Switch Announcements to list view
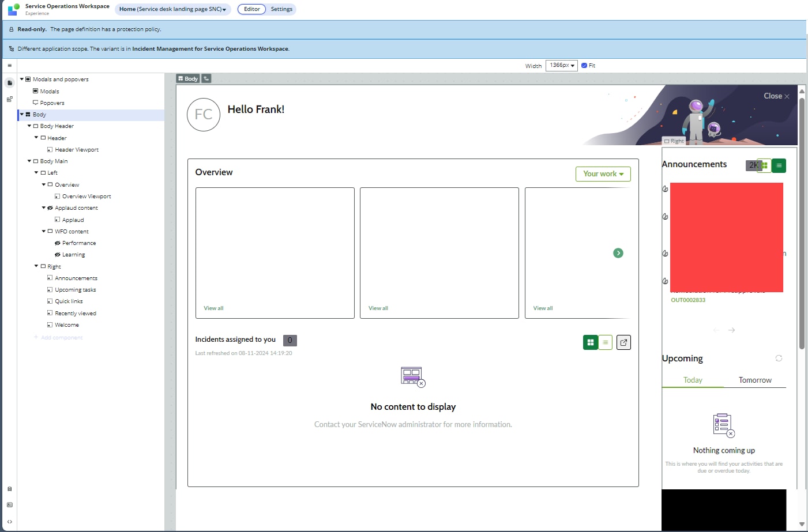Screen dimensions: 808x532 pos(779,165)
